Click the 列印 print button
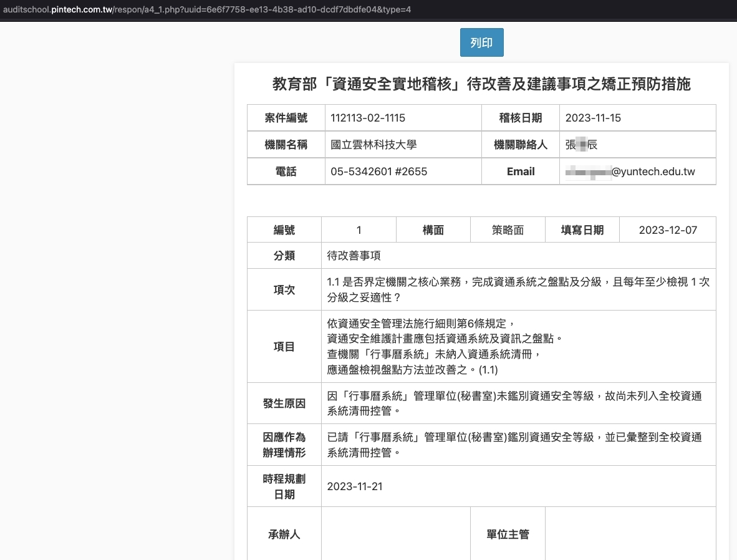 (481, 42)
